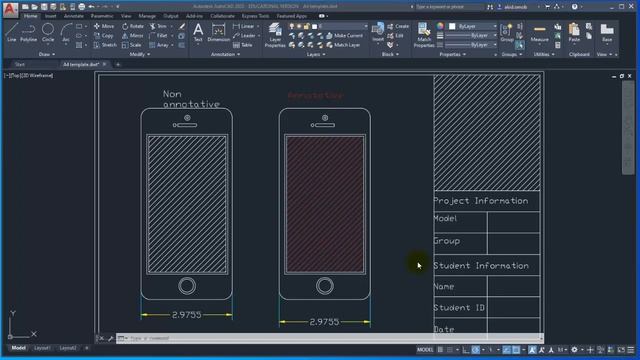Toggle the MODEL space button in the status bar
Image resolution: width=640 pixels, height=360 pixels.
[x=425, y=350]
